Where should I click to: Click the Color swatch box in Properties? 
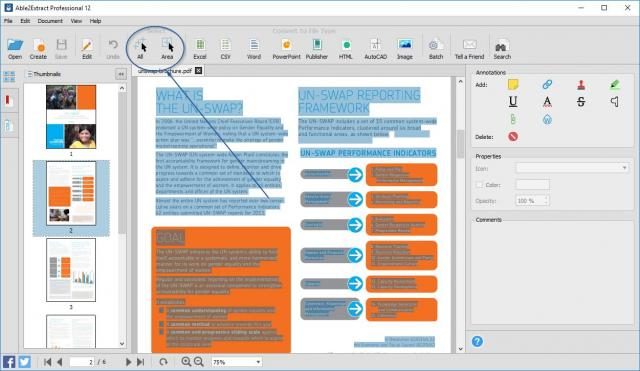533,185
